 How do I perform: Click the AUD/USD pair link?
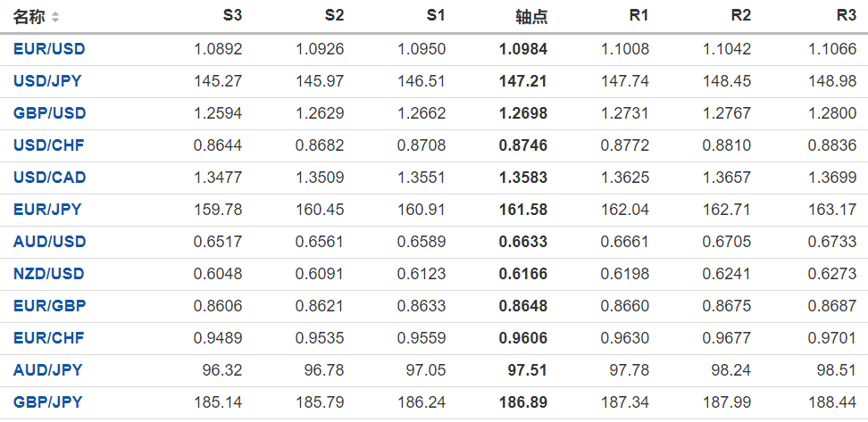(x=49, y=242)
